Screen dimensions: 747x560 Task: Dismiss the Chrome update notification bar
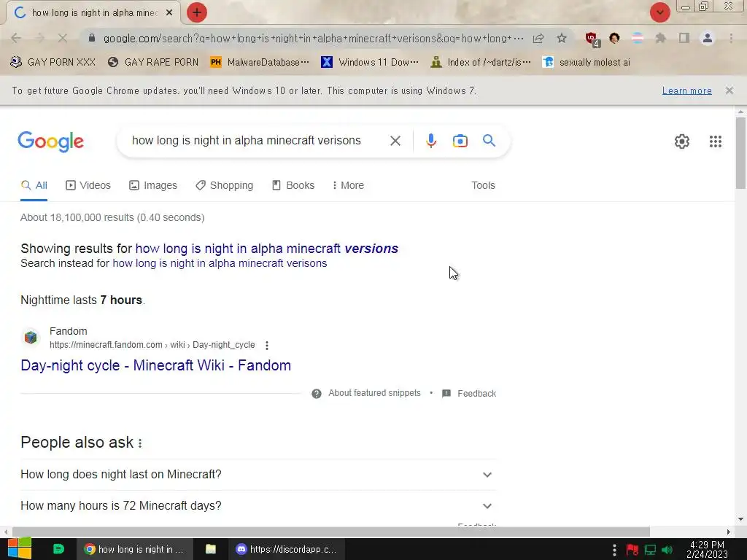pyautogui.click(x=729, y=90)
